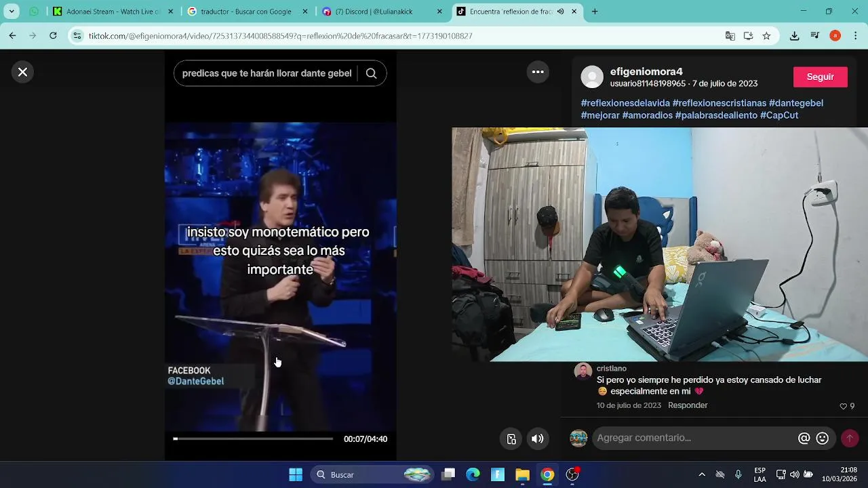Open File Explorer from the taskbar
This screenshot has width=868, height=488.
522,474
